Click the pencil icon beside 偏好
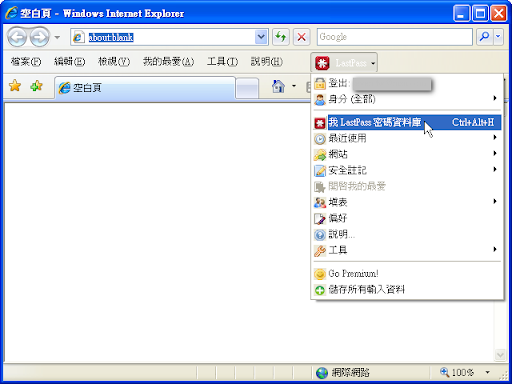Viewport: 512px width, 384px height. click(320, 219)
